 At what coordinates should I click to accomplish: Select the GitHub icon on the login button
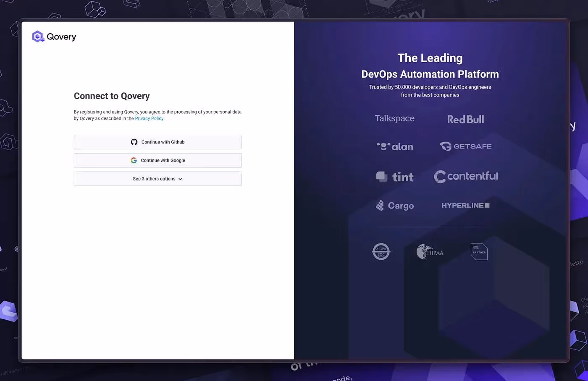[134, 142]
